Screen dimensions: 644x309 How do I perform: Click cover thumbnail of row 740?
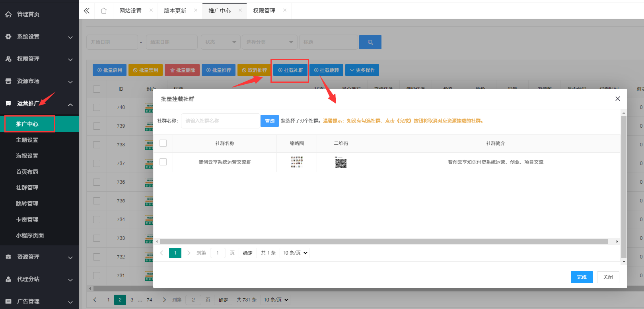149,107
